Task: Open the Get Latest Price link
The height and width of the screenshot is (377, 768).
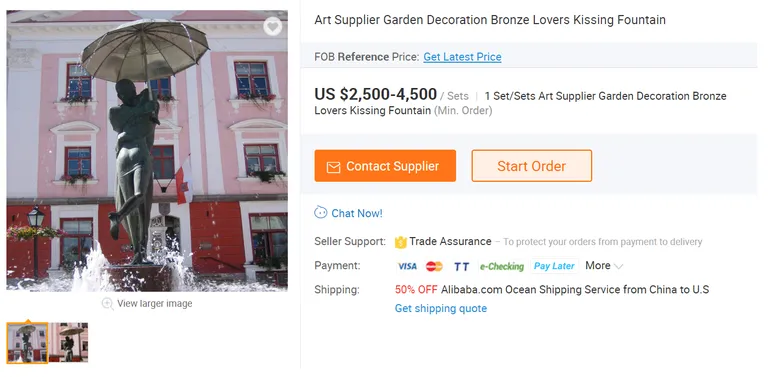Action: [462, 57]
